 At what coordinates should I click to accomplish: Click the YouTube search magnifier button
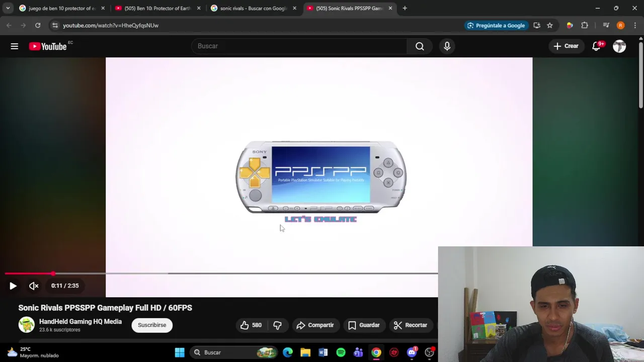click(x=420, y=46)
